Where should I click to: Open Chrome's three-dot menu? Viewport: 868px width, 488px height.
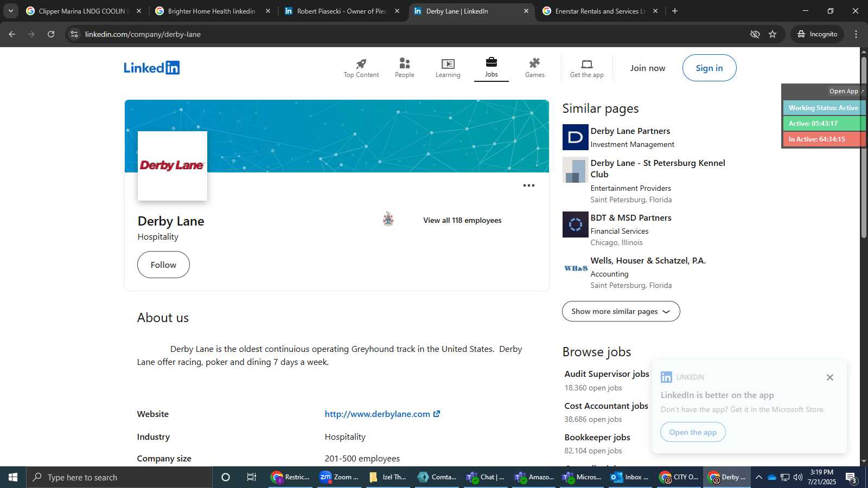click(856, 34)
